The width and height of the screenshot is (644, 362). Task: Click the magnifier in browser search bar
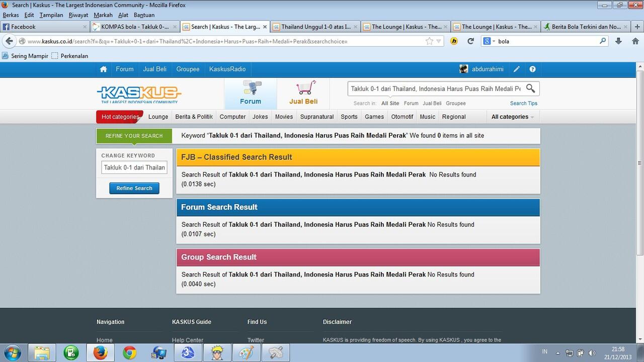coord(603,41)
